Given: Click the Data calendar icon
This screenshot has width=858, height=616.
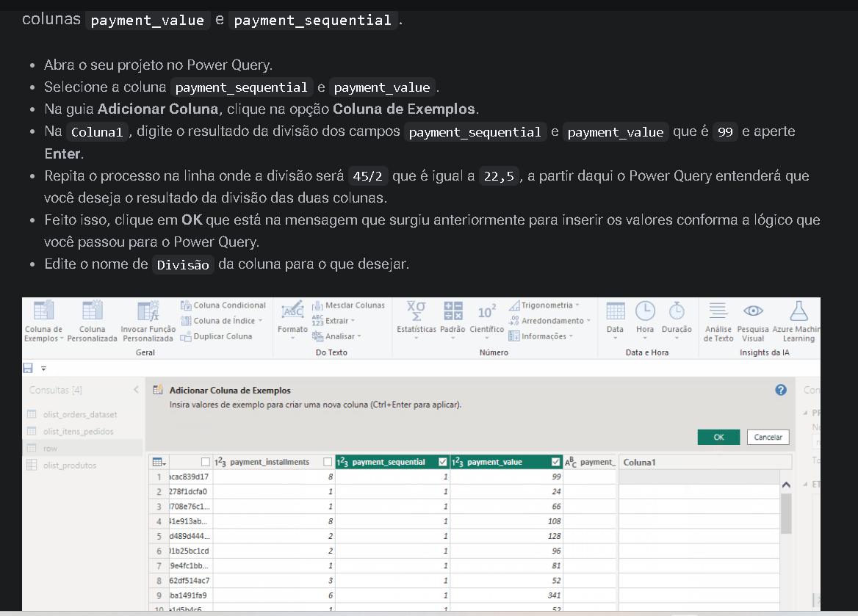Looking at the screenshot, I should click(615, 311).
